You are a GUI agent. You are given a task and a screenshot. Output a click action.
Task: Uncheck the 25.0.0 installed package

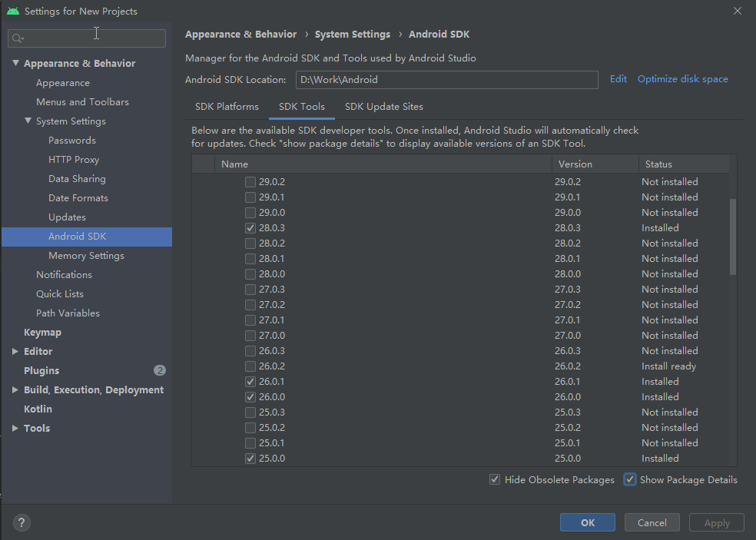(250, 459)
